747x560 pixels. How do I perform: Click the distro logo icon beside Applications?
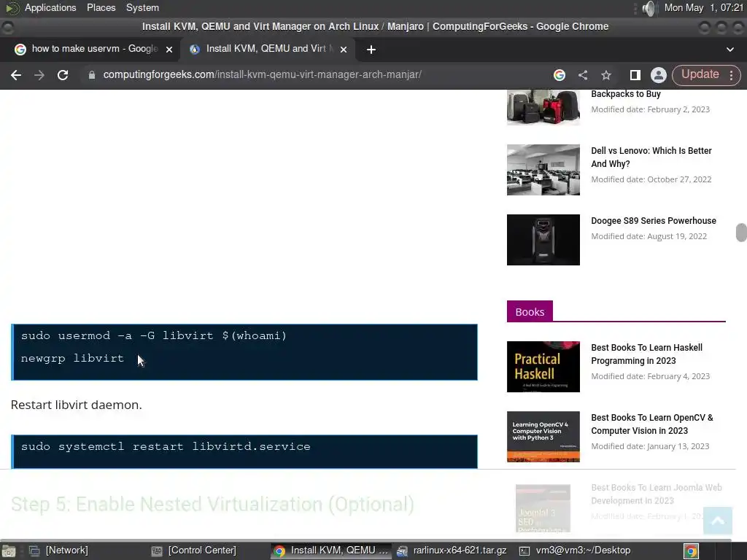click(12, 7)
